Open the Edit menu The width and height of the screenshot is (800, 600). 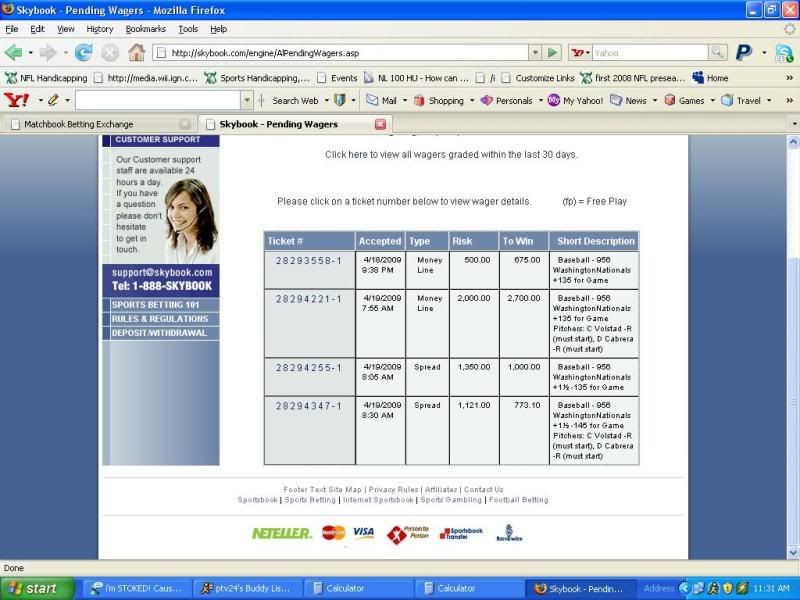[x=37, y=29]
